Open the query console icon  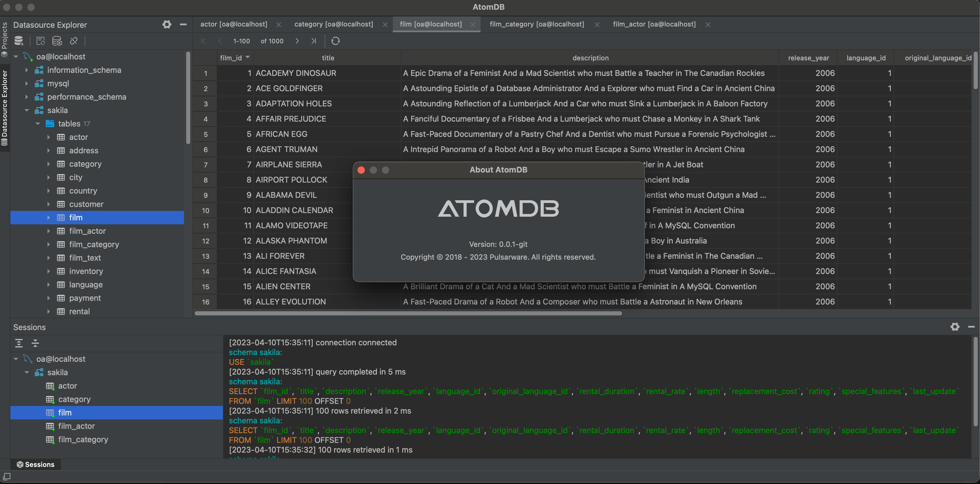pyautogui.click(x=40, y=41)
